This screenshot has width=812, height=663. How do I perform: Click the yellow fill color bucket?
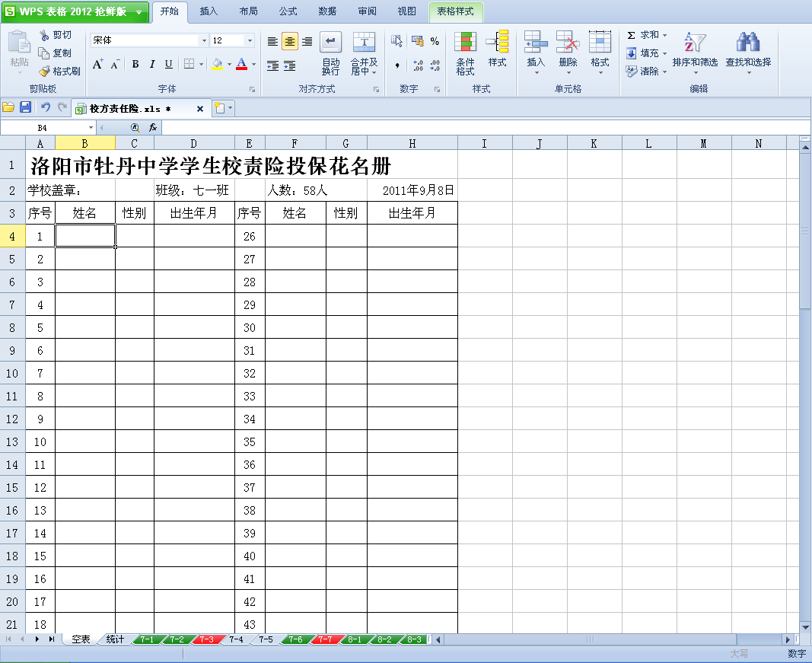[x=217, y=65]
